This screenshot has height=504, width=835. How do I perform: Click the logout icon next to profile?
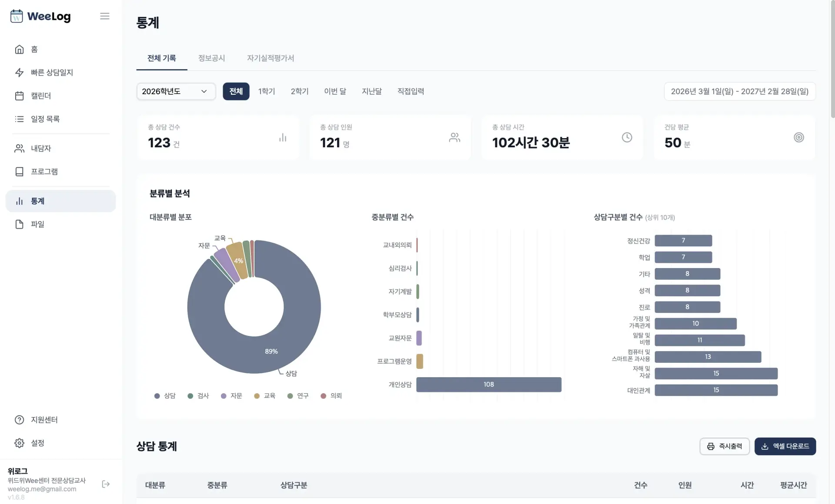coord(106,484)
